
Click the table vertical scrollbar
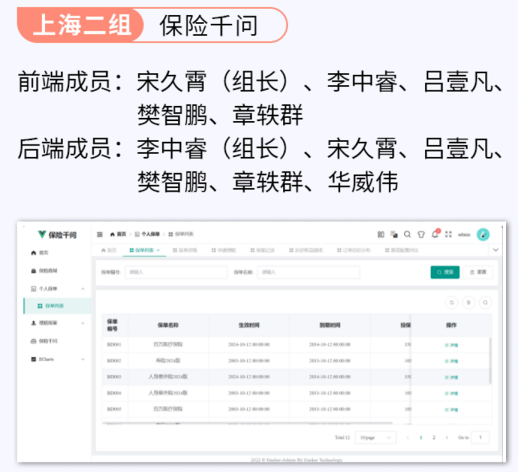[x=490, y=360]
